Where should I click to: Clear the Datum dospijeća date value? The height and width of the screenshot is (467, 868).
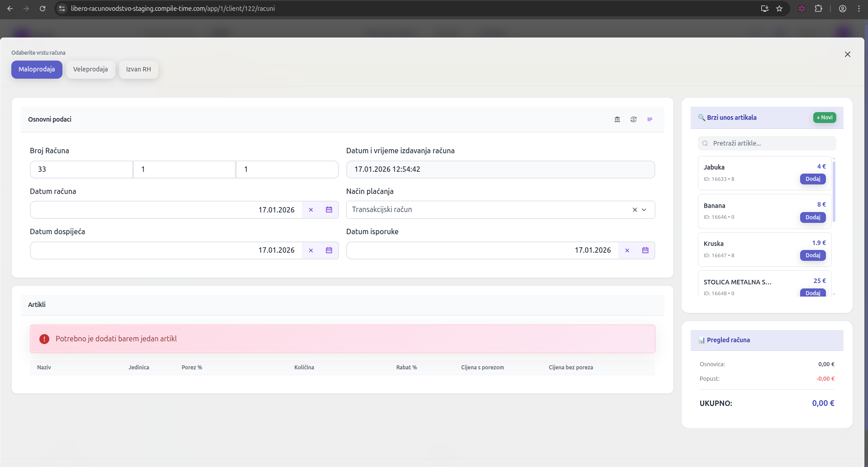tap(311, 250)
